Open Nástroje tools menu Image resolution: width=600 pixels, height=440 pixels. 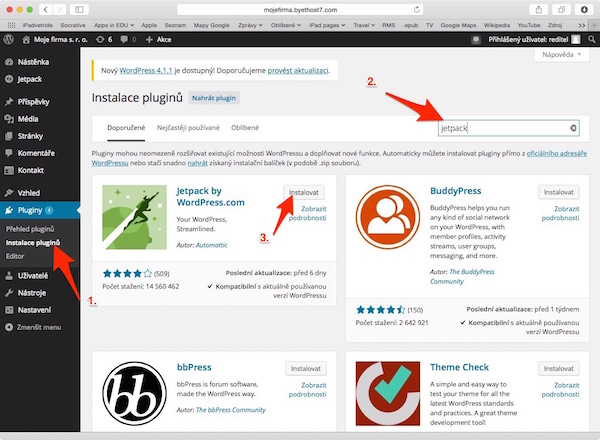point(31,293)
